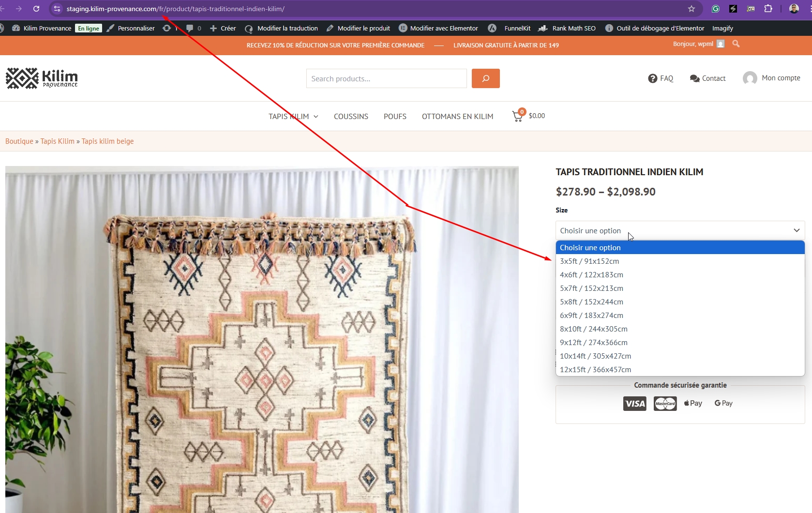Image resolution: width=812 pixels, height=513 pixels.
Task: Click the product title Tapis Traditionnel Indien Kilim
Action: tap(629, 172)
